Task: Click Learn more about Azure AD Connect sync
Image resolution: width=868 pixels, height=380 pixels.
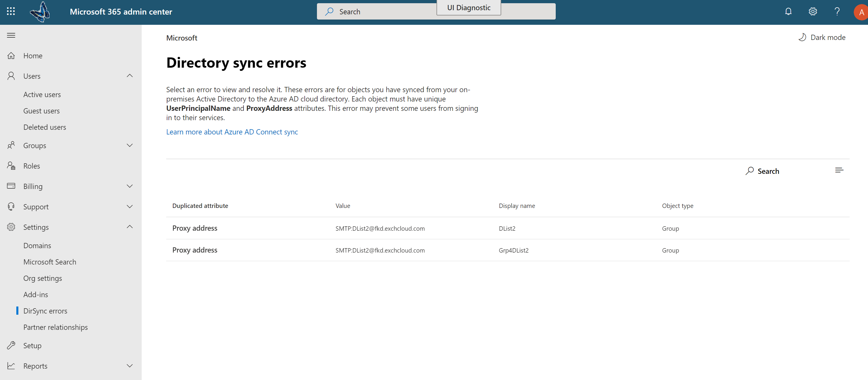Action: (x=232, y=131)
